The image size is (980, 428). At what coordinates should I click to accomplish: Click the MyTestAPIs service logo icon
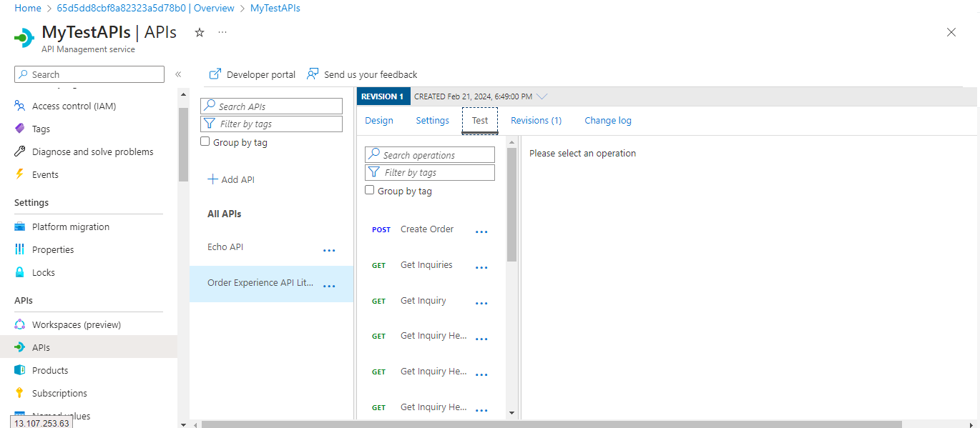point(24,37)
